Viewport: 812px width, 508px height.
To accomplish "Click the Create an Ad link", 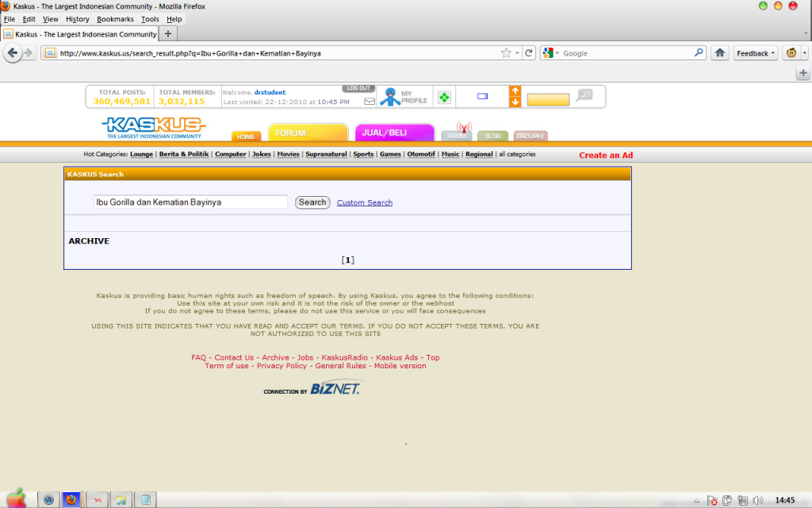I will (x=606, y=155).
